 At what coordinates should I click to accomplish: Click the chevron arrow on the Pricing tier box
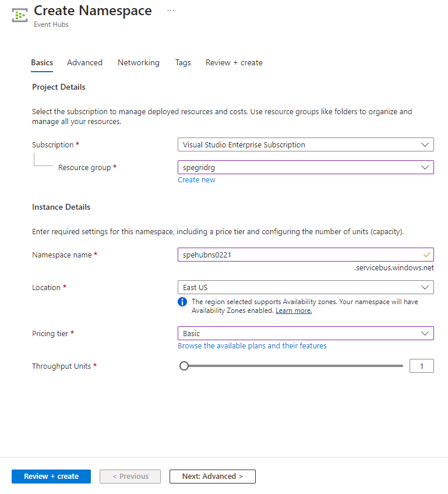click(425, 333)
